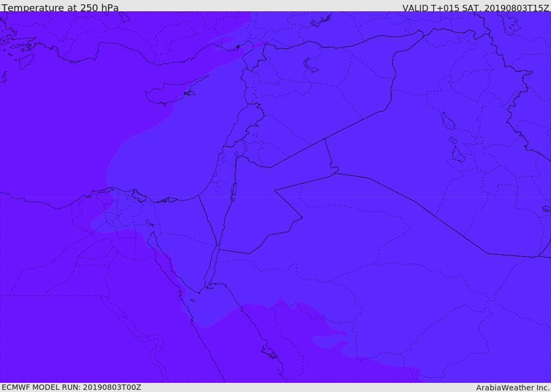Click the 'VALID T+015 SAT. 20190803T15Z' label

[x=476, y=8]
